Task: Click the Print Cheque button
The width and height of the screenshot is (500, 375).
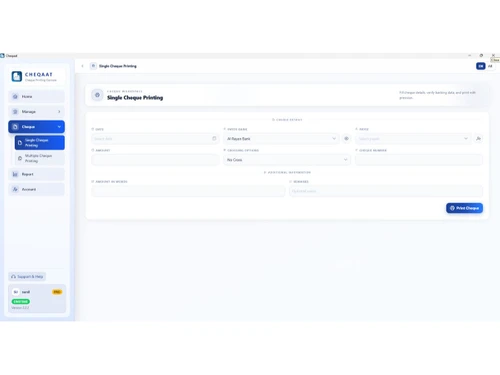Action: tap(464, 208)
